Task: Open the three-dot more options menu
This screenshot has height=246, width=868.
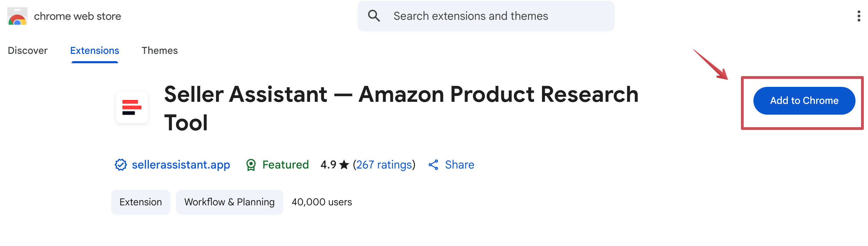Action: 859,16
